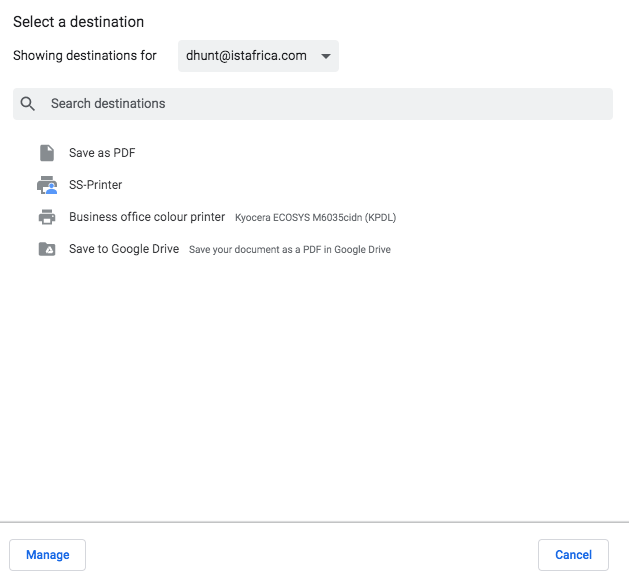The width and height of the screenshot is (629, 580).
Task: Click the Save as PDF document icon
Action: pos(47,153)
